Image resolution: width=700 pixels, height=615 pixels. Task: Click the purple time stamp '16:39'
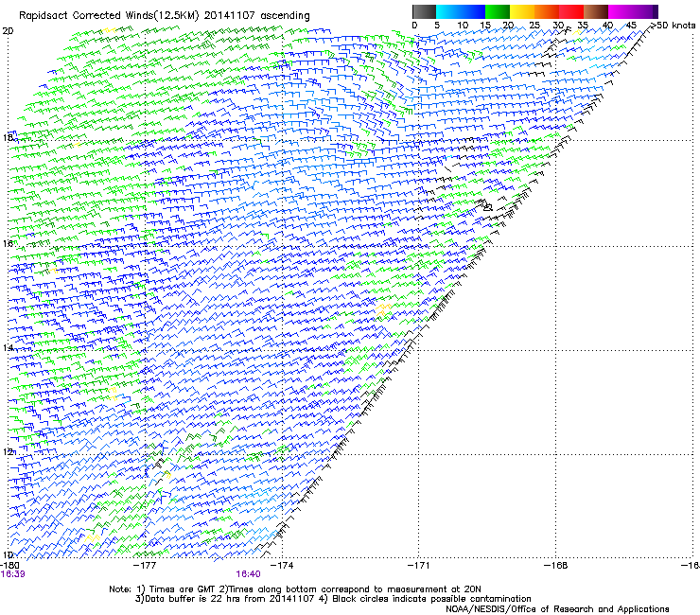(12, 574)
